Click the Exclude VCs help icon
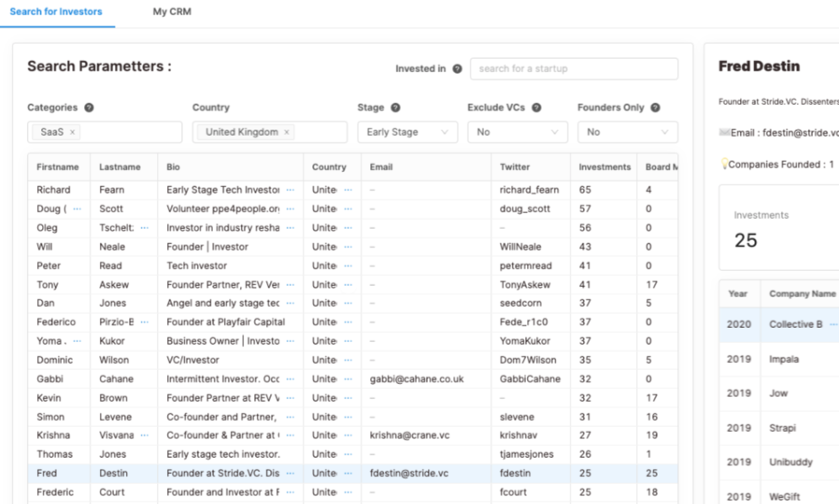The image size is (839, 504). [x=536, y=107]
